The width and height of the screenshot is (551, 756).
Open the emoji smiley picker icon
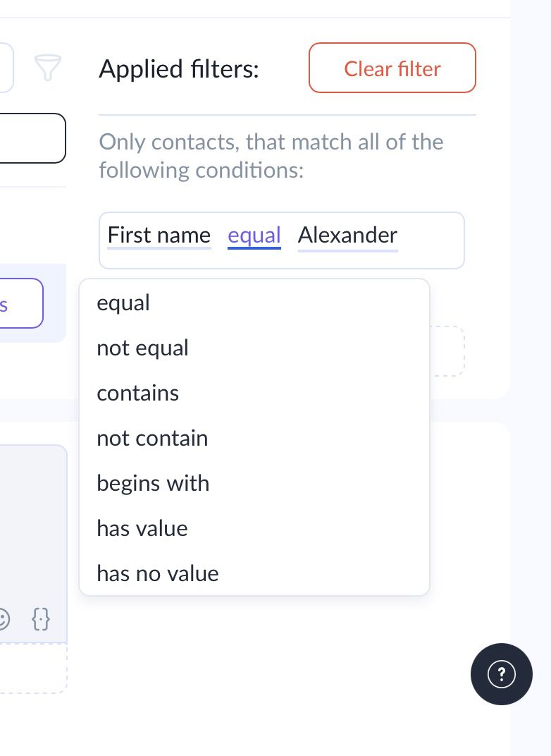click(4, 619)
